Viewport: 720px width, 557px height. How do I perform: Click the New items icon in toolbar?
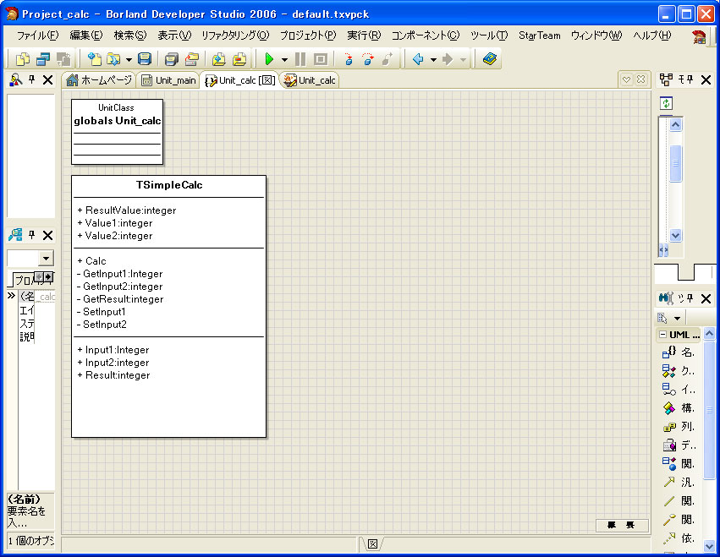[x=95, y=60]
